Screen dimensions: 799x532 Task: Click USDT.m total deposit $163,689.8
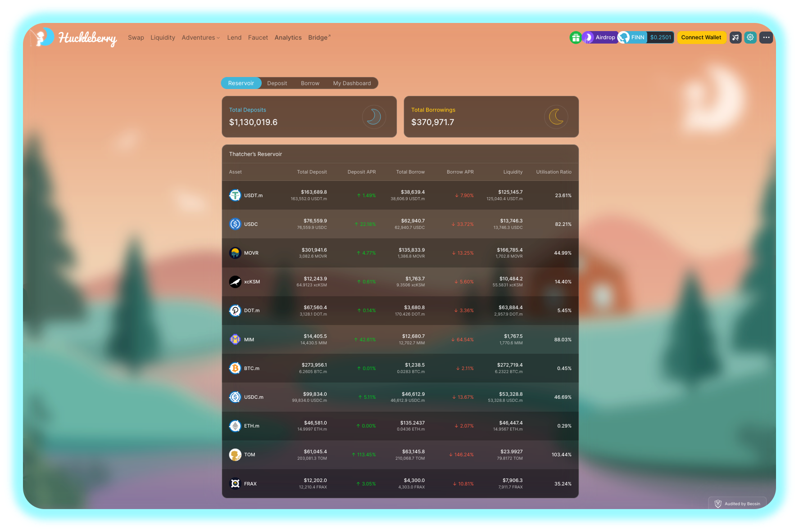[x=314, y=192]
